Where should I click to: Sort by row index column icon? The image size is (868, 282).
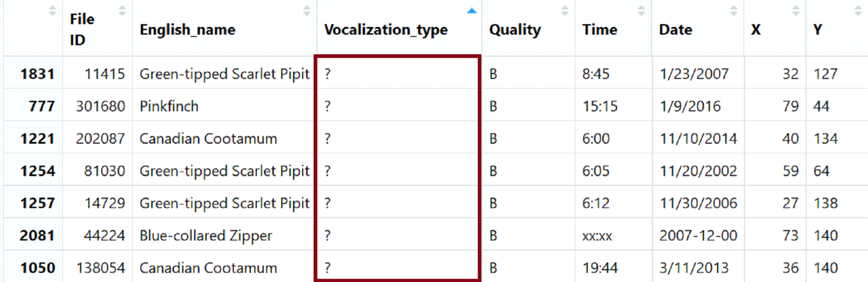[x=52, y=11]
